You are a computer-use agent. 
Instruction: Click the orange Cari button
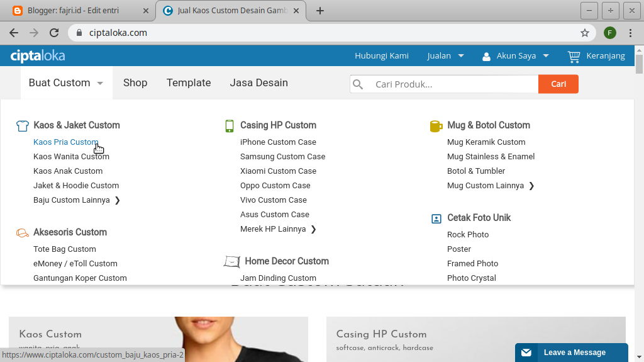pyautogui.click(x=558, y=84)
